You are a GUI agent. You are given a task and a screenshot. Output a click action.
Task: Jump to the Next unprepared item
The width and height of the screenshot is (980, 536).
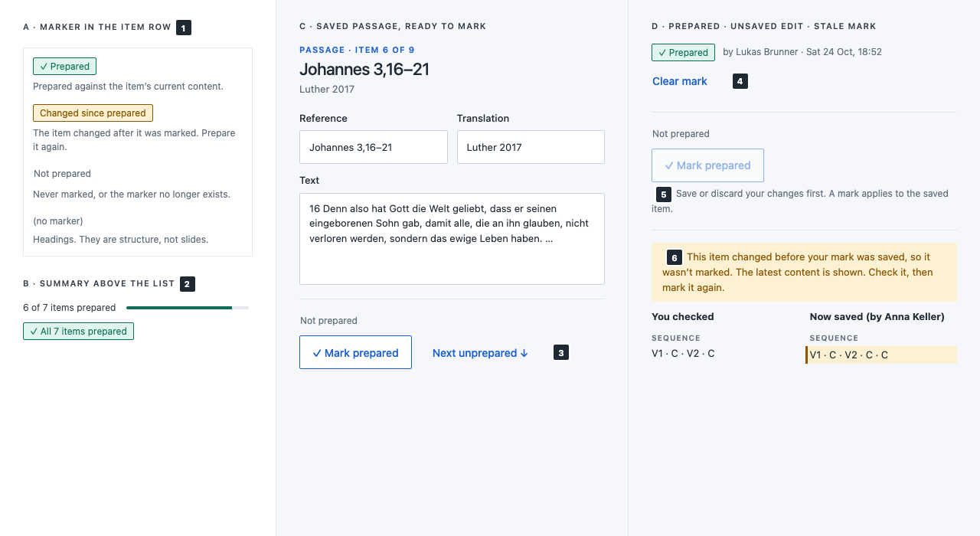(x=480, y=353)
